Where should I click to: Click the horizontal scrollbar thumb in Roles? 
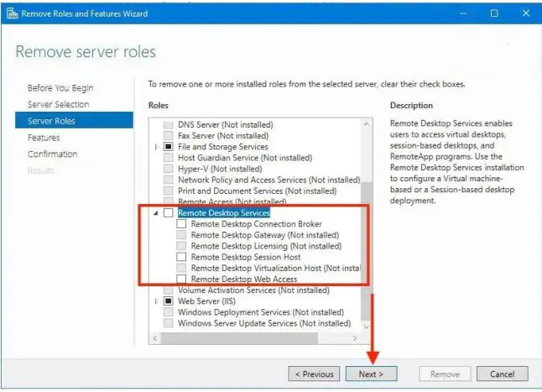(239, 338)
